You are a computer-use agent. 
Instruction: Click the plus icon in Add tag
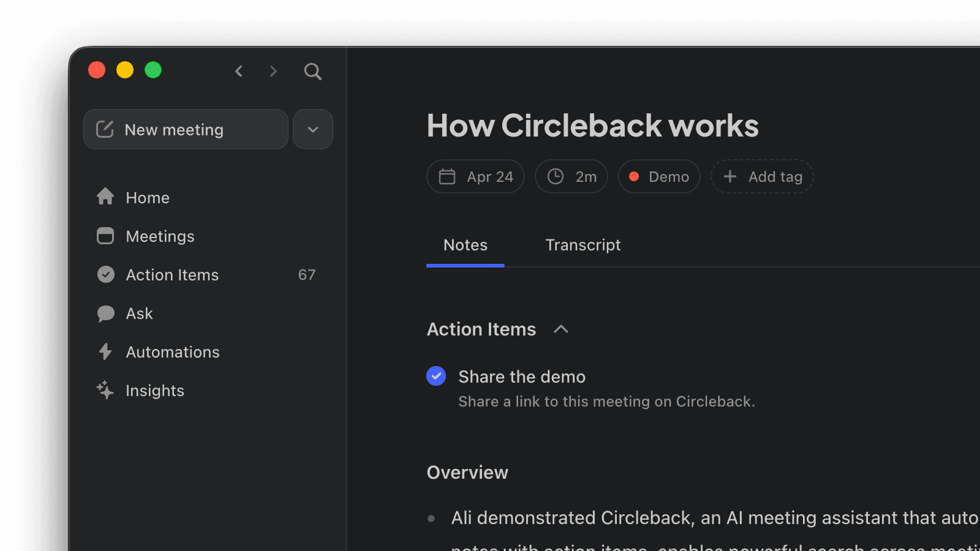pos(729,176)
